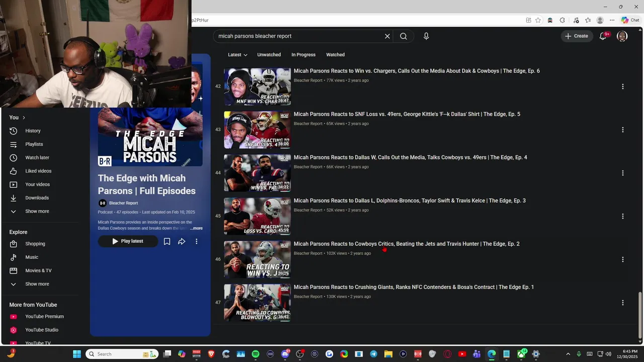Filter playlist by In Progress
Screen dimensions: 644x362
tap(303, 55)
